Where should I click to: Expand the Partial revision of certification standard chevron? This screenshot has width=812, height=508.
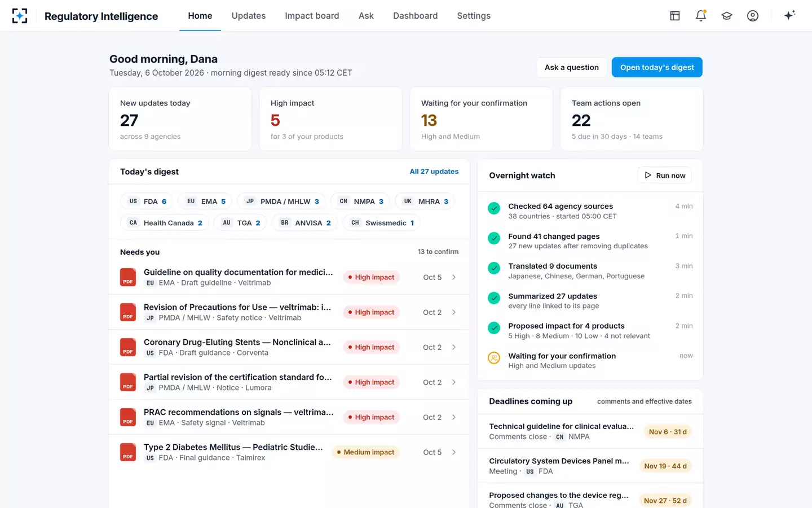coord(454,382)
